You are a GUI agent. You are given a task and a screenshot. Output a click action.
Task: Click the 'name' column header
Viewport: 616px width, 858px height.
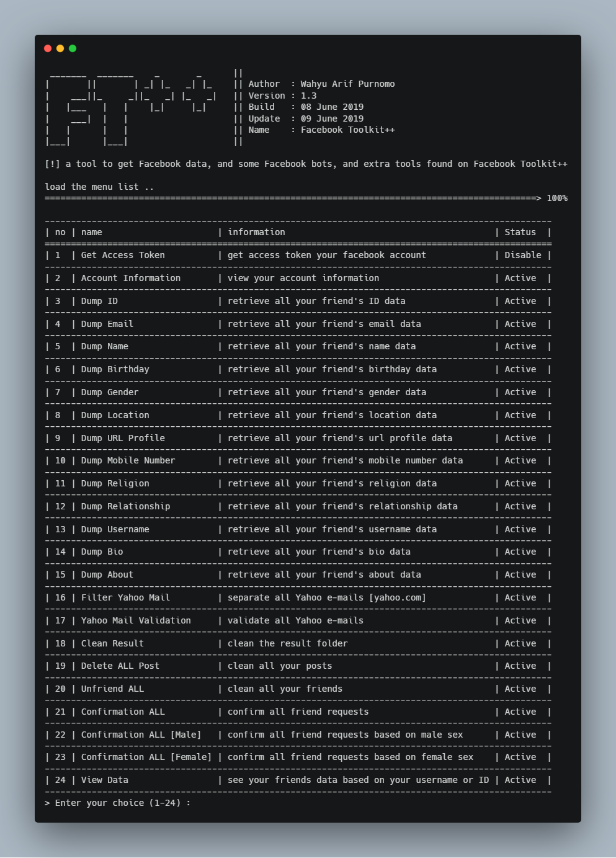tap(92, 232)
